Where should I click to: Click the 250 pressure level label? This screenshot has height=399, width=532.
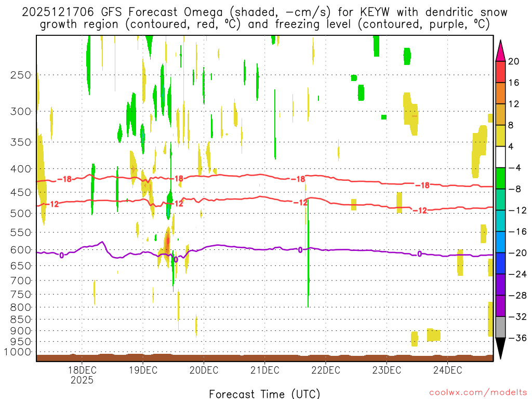coord(21,75)
